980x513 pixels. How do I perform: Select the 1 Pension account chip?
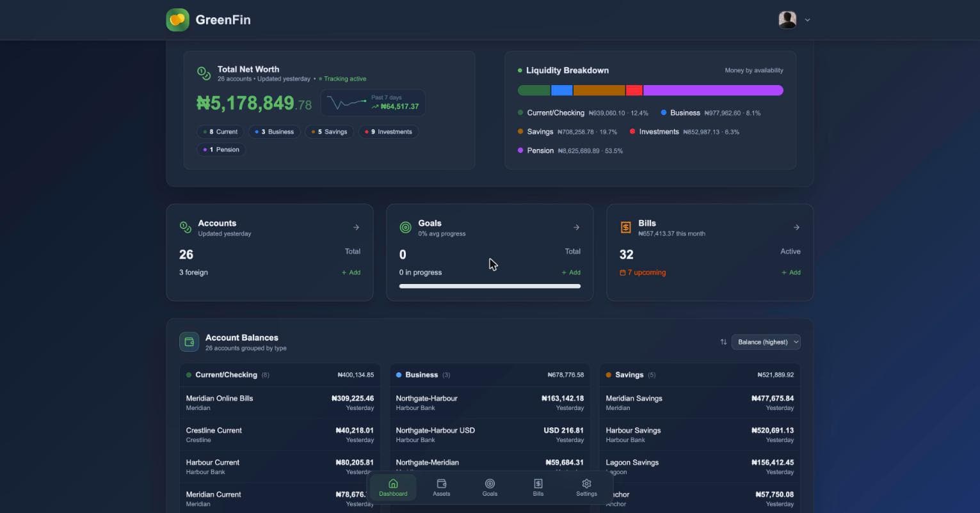pyautogui.click(x=221, y=150)
